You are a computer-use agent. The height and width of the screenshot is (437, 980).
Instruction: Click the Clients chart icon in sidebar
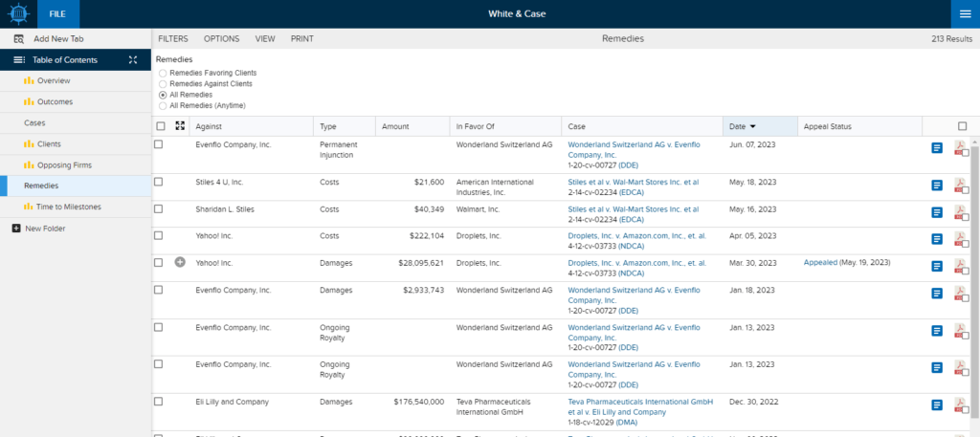29,144
